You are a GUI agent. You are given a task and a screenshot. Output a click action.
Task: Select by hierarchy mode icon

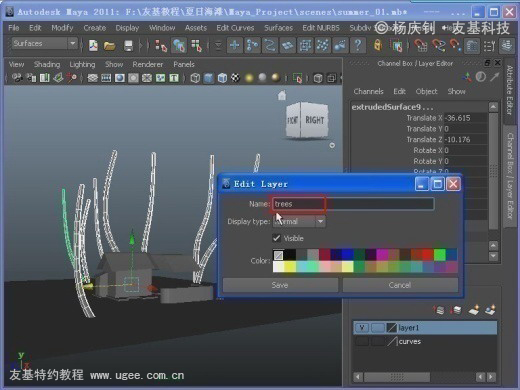point(161,45)
